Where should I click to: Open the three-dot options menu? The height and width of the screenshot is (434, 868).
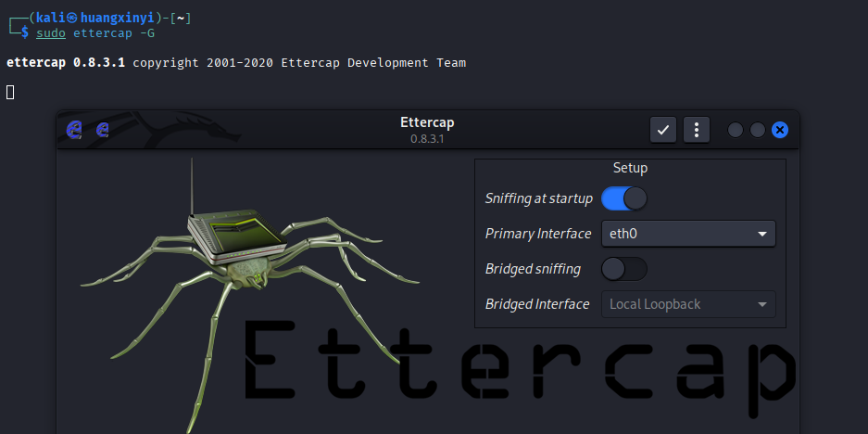(697, 130)
